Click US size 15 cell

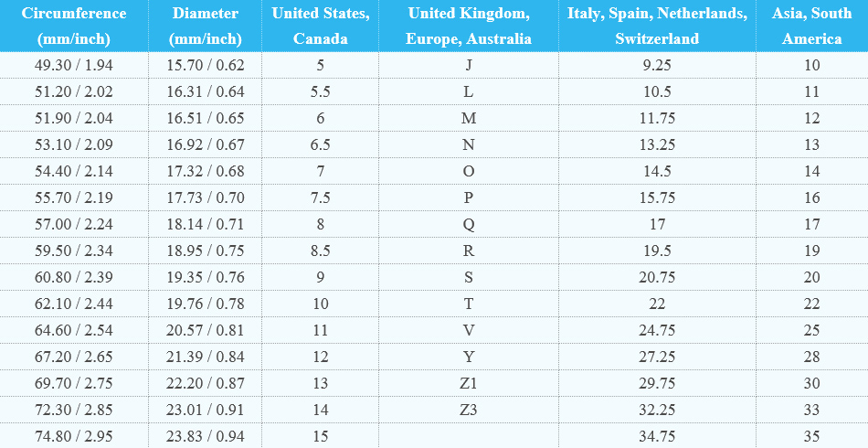[x=321, y=437]
